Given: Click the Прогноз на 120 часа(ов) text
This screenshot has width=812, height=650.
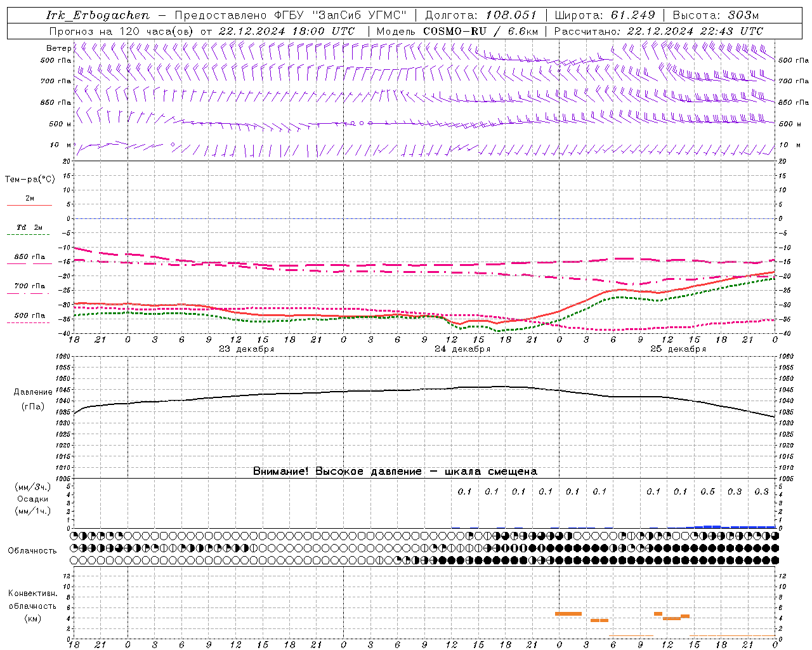Looking at the screenshot, I should (122, 31).
